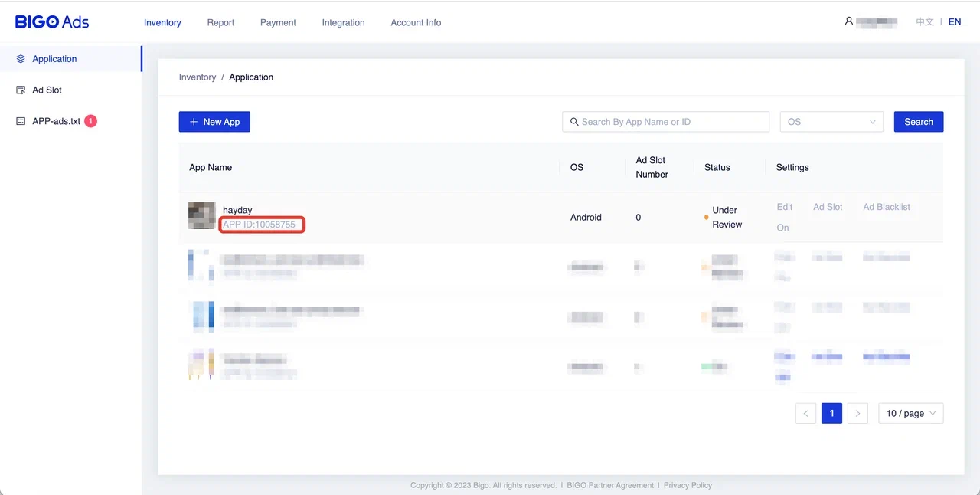
Task: Open the Integration menu
Action: pyautogui.click(x=343, y=23)
